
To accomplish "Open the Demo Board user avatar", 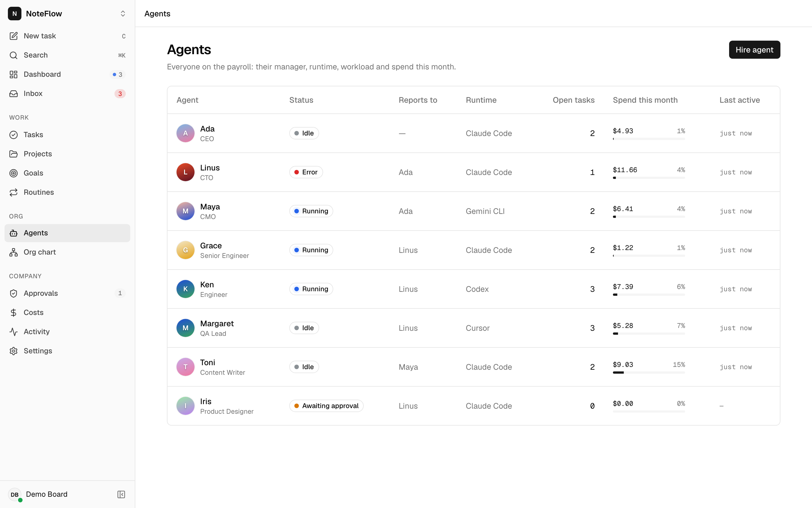I will coord(14,494).
